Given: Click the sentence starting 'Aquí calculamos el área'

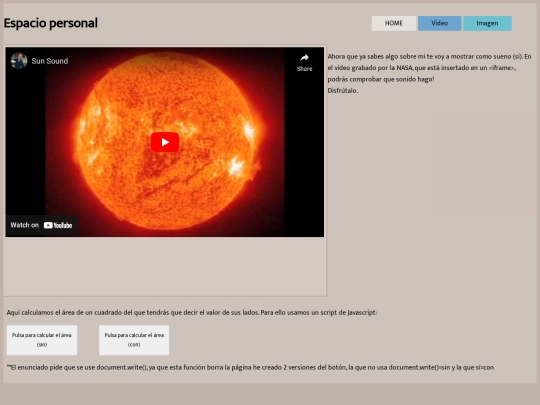Looking at the screenshot, I should (x=192, y=313).
